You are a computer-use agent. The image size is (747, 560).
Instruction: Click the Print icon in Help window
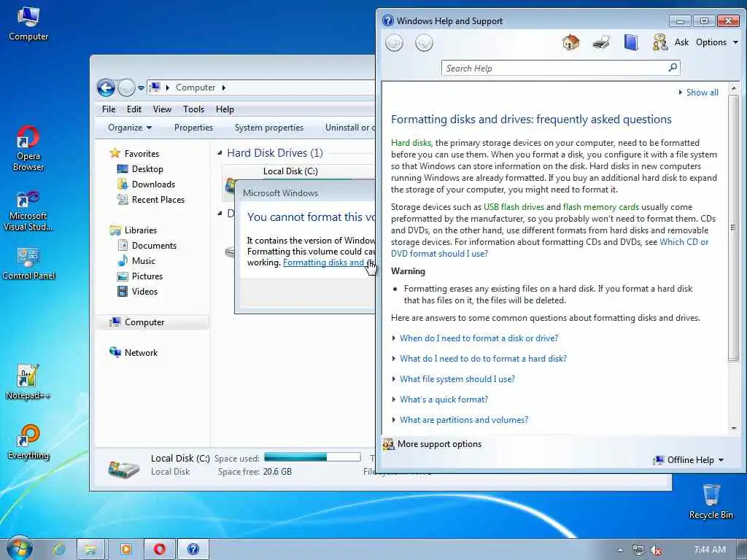click(601, 42)
